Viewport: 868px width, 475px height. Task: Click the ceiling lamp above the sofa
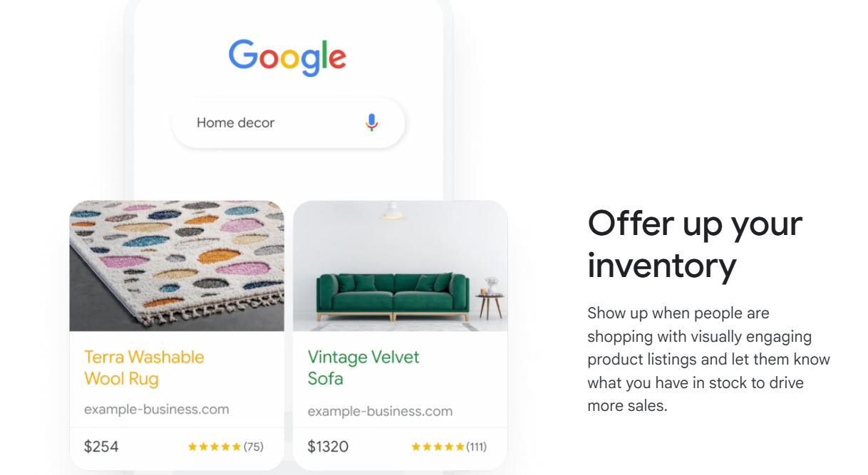(x=391, y=210)
